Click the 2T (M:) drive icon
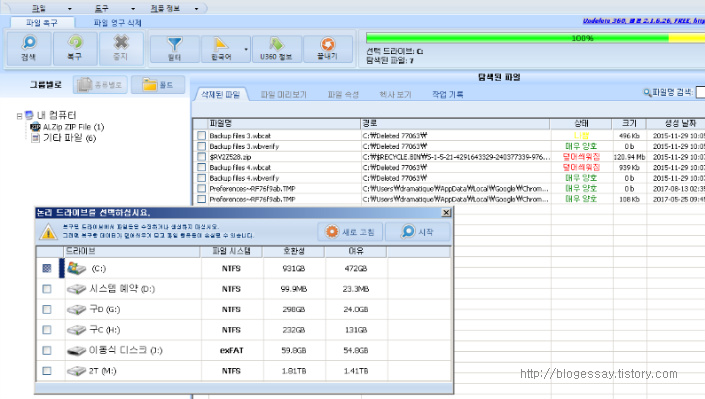The height and width of the screenshot is (399, 705). [x=76, y=371]
